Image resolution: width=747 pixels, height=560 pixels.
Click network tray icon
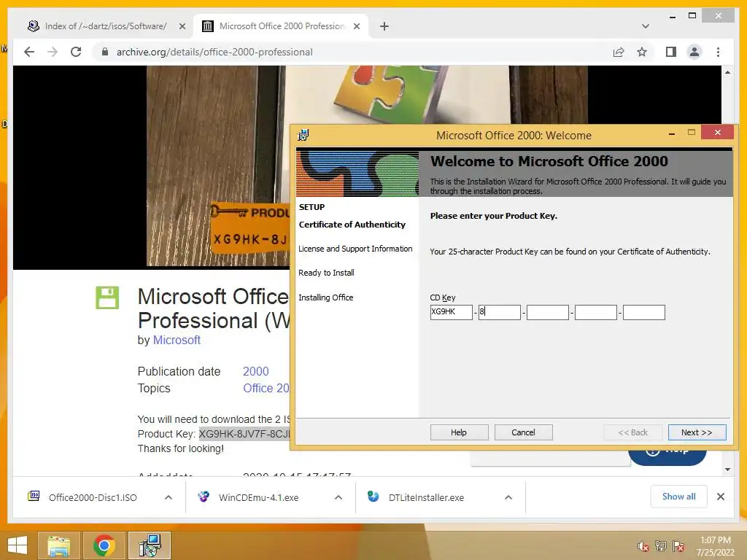tap(661, 546)
